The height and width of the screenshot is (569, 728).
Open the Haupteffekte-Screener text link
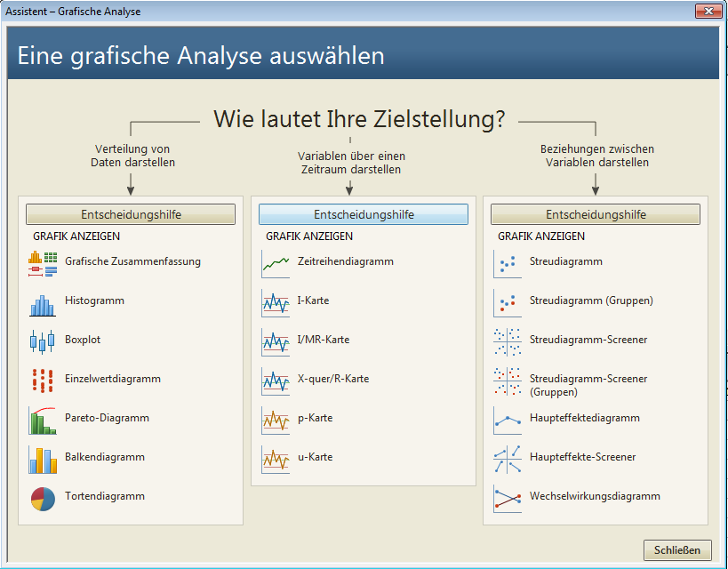[x=583, y=457]
